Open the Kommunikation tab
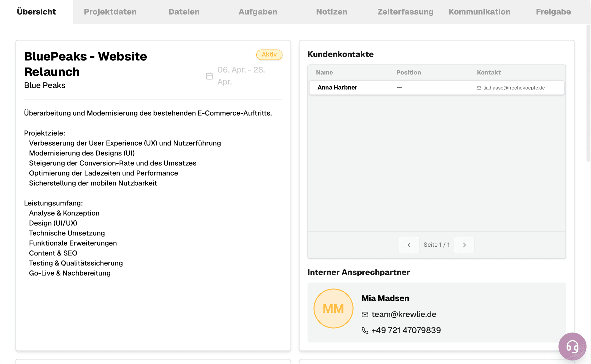 pos(479,12)
